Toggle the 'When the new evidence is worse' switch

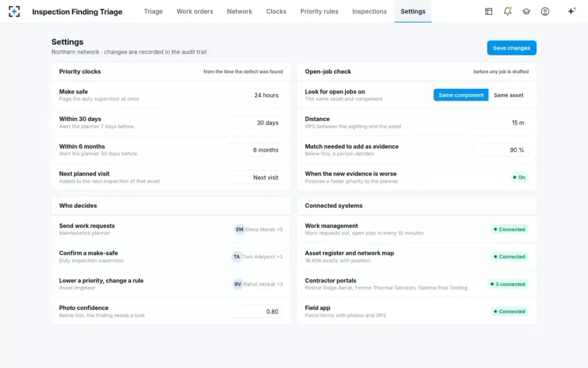519,178
